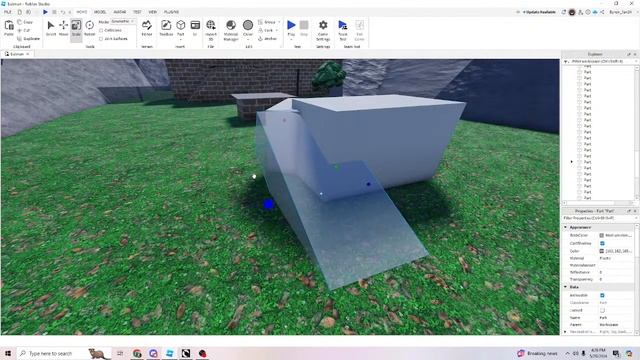Click the collaborator icon in top bar
Viewport: 640px width, 360px height.
(x=580, y=12)
